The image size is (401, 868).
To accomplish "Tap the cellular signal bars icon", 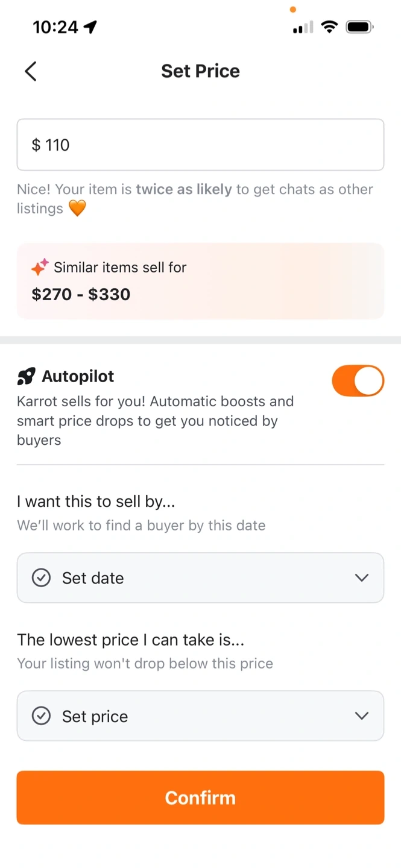I will 303,27.
